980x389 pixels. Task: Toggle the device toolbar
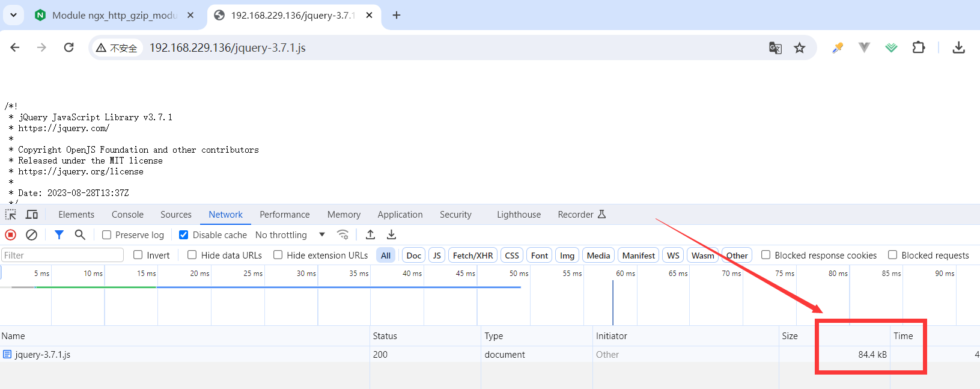32,215
